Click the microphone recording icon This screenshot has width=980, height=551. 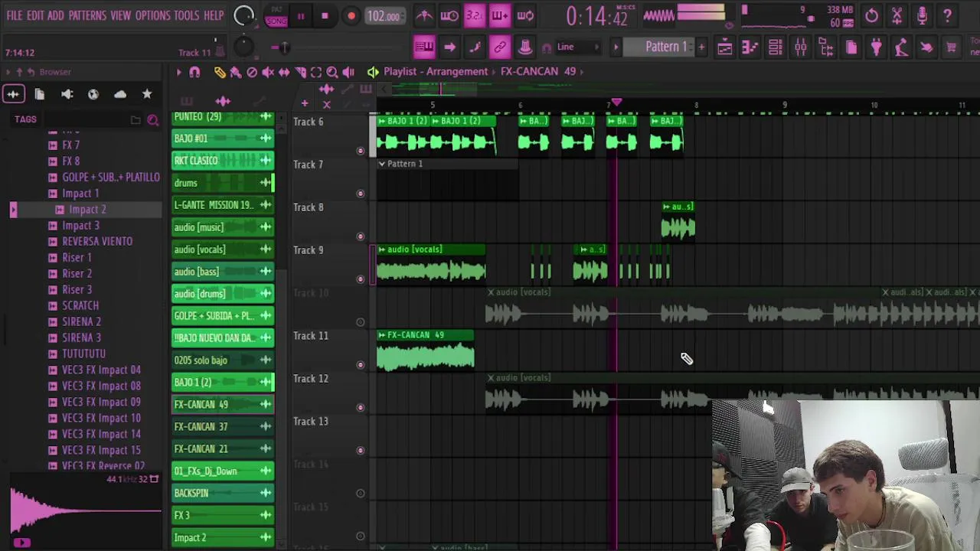922,15
